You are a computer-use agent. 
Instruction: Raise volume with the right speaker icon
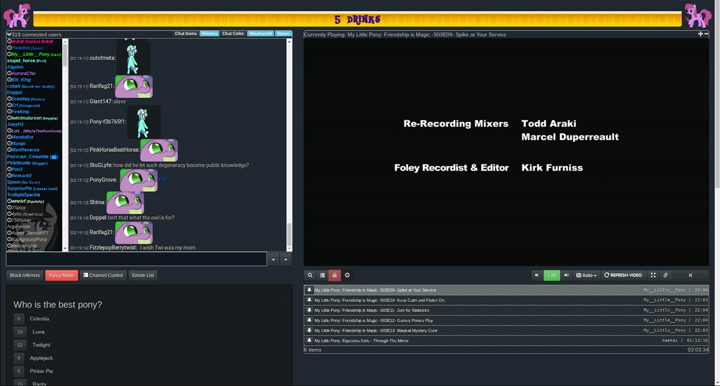566,275
